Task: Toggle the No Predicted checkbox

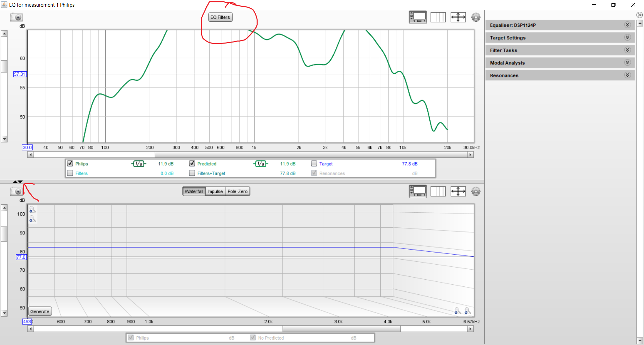Action: pos(253,338)
